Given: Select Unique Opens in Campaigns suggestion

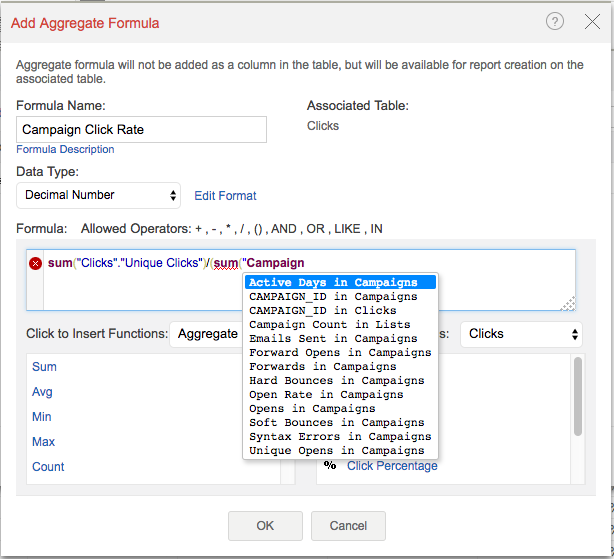Looking at the screenshot, I should pos(339,451).
